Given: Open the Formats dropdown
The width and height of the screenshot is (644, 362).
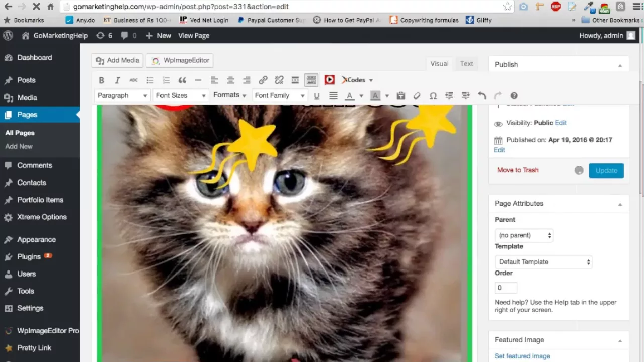Looking at the screenshot, I should 229,95.
